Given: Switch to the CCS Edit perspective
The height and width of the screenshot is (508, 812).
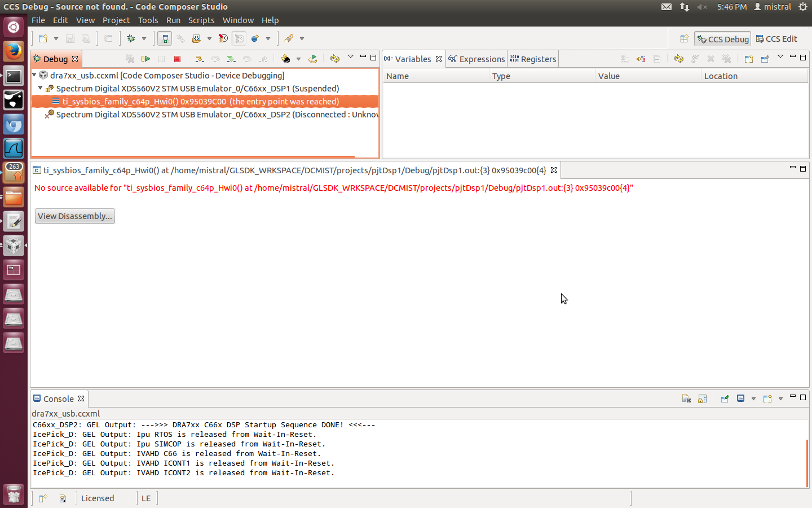Looking at the screenshot, I should tap(776, 39).
